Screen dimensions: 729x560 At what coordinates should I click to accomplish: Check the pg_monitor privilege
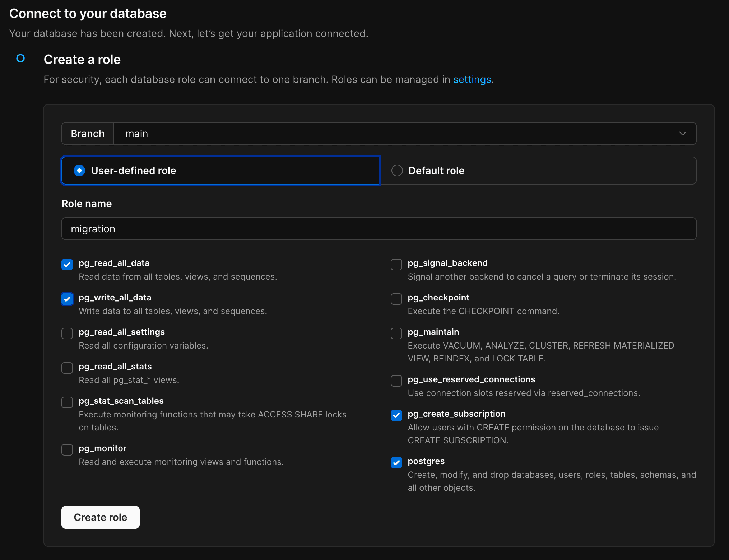pyautogui.click(x=67, y=450)
